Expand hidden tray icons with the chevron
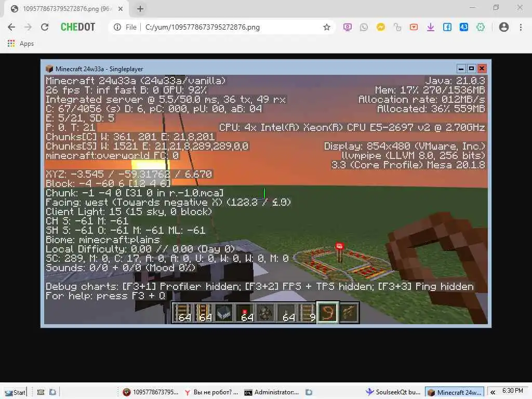Viewport: 532px width, 399px height. click(493, 392)
